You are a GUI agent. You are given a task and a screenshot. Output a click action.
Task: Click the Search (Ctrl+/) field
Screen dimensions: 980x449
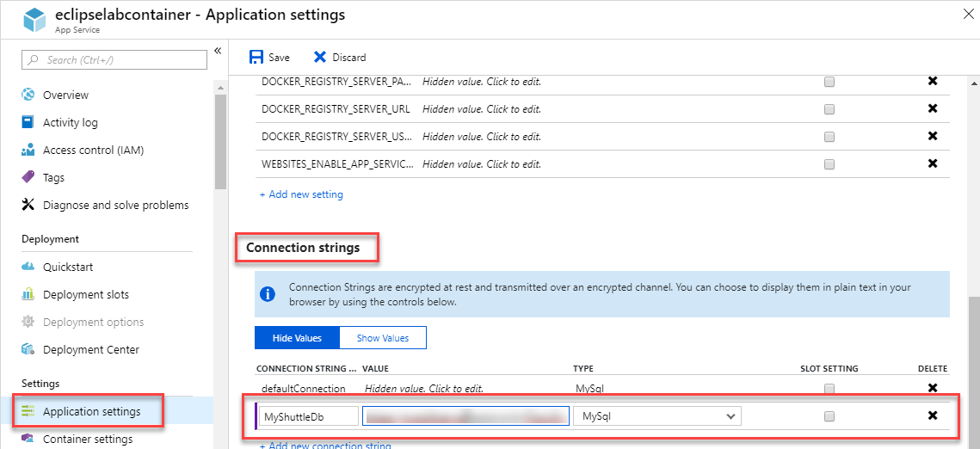(114, 60)
